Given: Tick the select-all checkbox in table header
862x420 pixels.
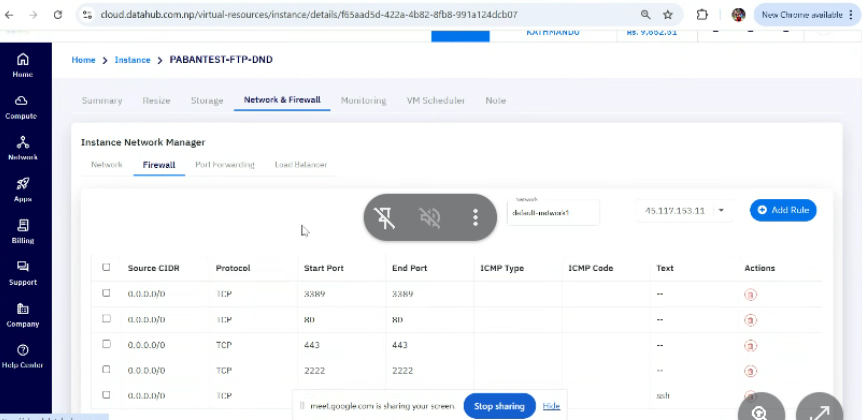Looking at the screenshot, I should point(107,267).
